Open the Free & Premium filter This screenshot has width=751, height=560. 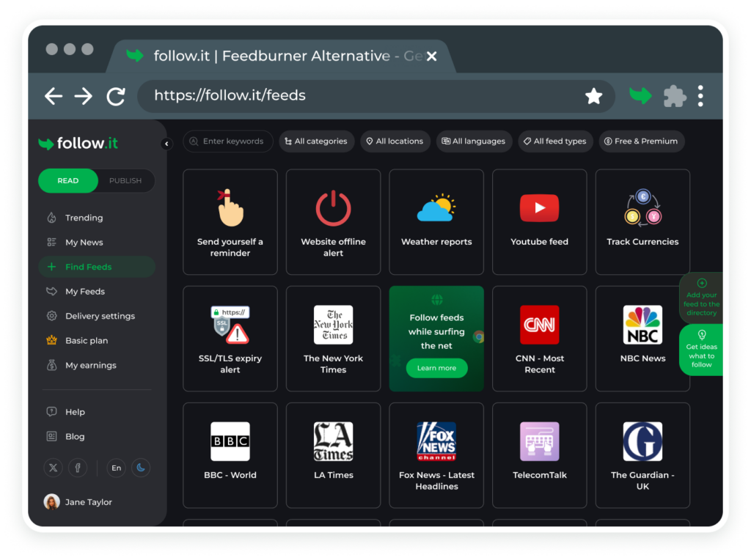[642, 141]
